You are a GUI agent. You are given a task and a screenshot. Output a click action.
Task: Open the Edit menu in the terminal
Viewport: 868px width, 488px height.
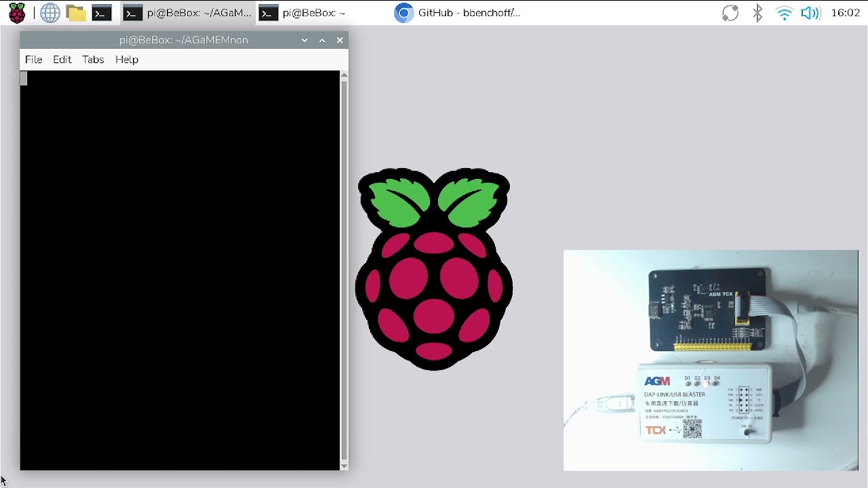tap(62, 60)
